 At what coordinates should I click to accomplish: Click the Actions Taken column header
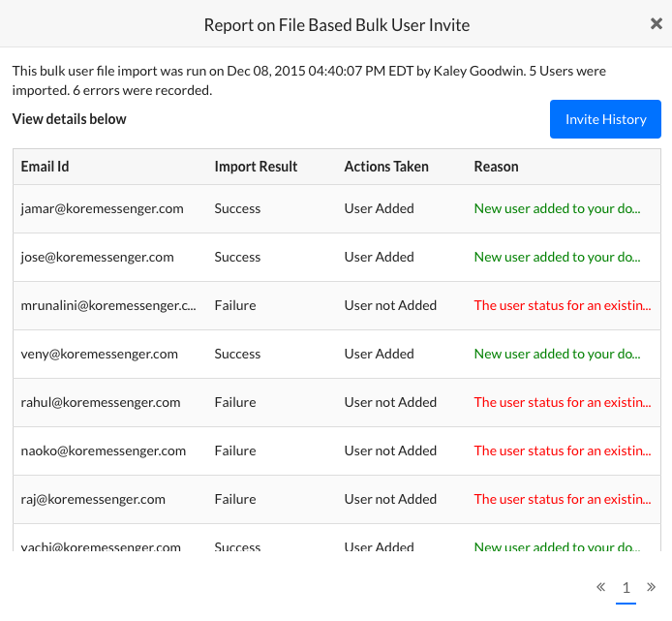coord(386,167)
